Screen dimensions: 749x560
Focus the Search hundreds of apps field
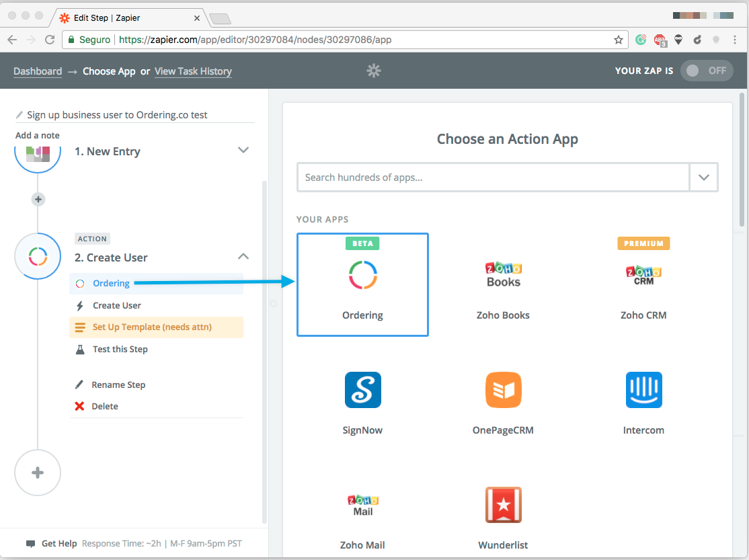click(x=493, y=177)
